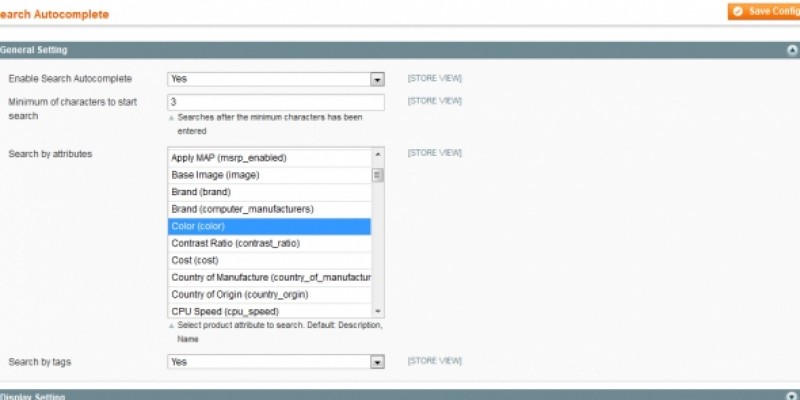Collapse the General Setting section arrow icon

791,49
